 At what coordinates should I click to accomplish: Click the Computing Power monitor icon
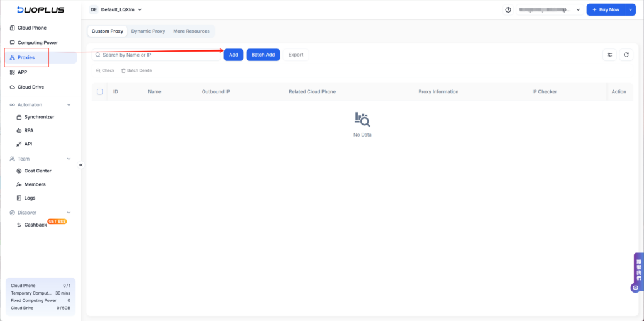pyautogui.click(x=13, y=43)
